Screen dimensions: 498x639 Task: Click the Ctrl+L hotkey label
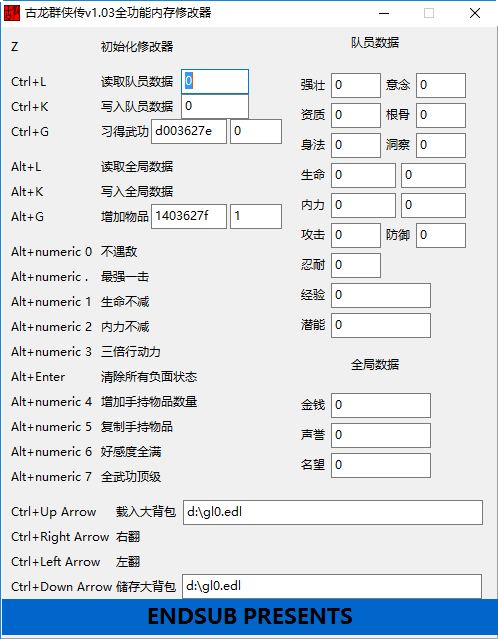coord(29,82)
